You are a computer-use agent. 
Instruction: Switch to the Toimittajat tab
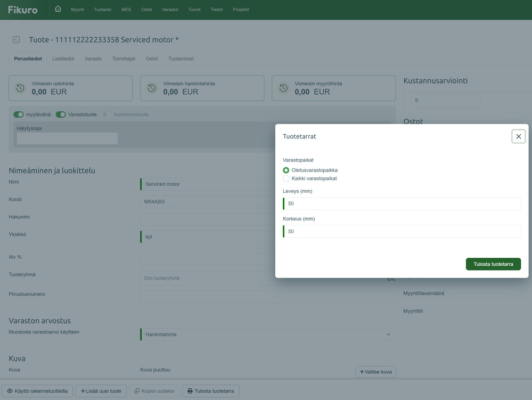coord(124,59)
